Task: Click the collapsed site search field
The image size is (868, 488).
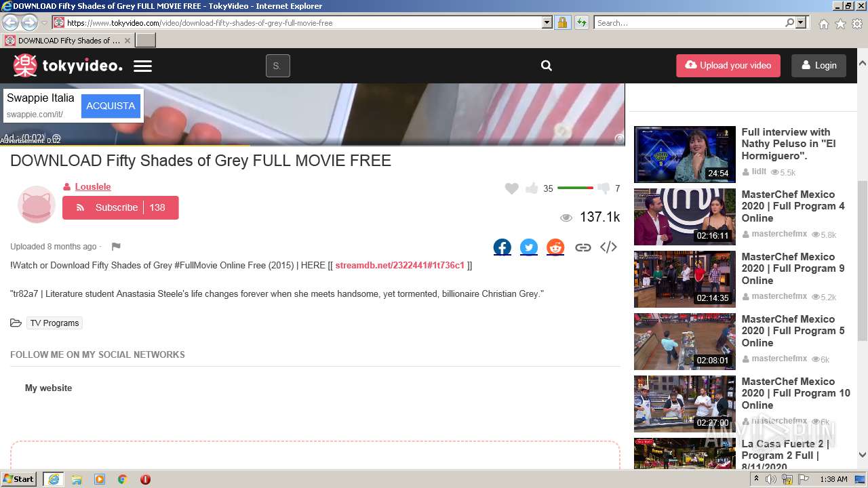Action: (277, 66)
